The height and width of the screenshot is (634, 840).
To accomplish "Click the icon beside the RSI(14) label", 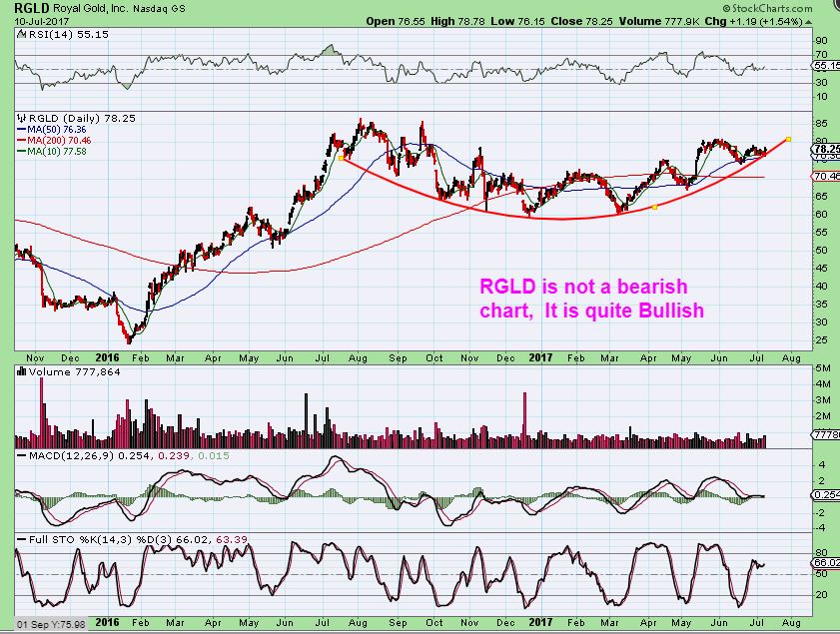I will (x=21, y=34).
